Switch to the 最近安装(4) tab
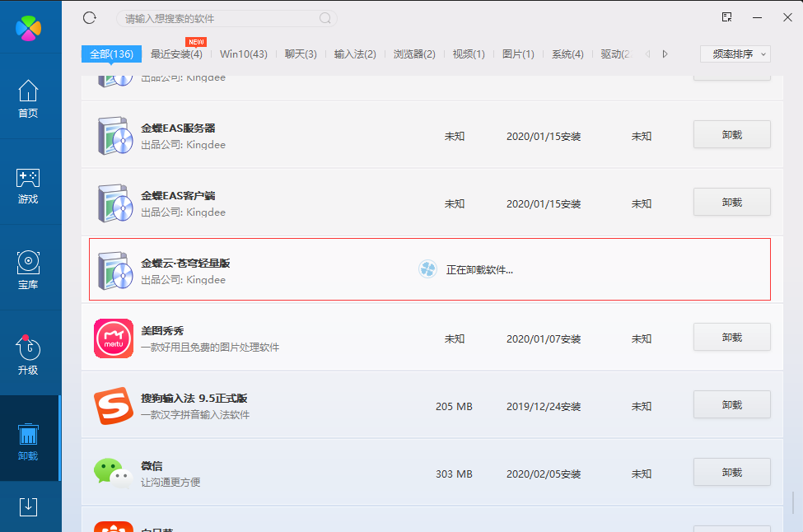 coord(177,54)
